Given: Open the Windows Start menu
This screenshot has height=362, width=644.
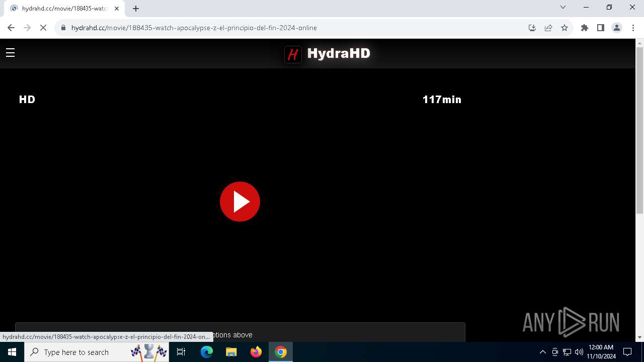Looking at the screenshot, I should pyautogui.click(x=12, y=352).
